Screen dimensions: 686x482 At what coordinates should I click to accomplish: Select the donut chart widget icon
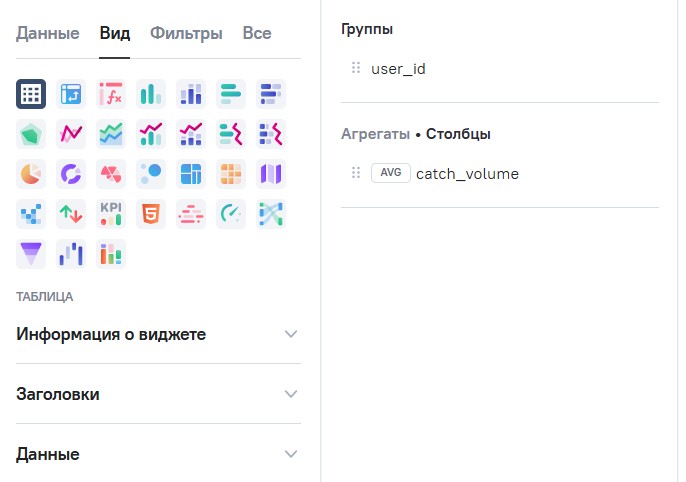point(71,174)
